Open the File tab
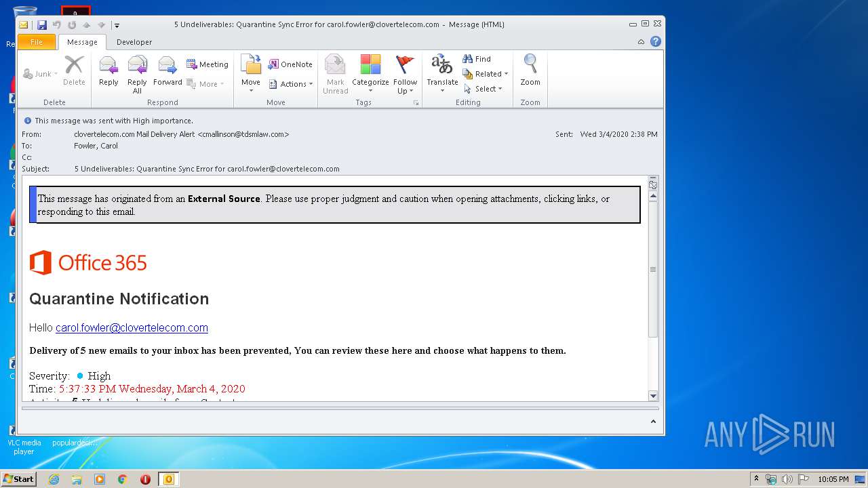The height and width of the screenshot is (488, 868). [x=37, y=42]
